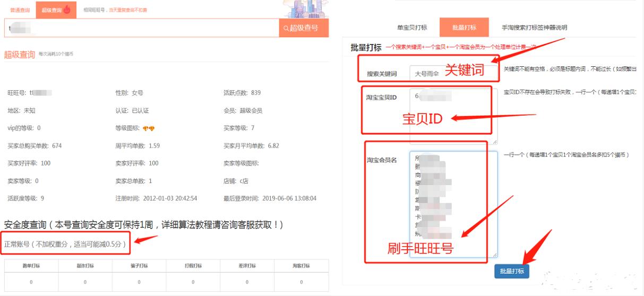Click the 差评打标 table header

(x=247, y=266)
